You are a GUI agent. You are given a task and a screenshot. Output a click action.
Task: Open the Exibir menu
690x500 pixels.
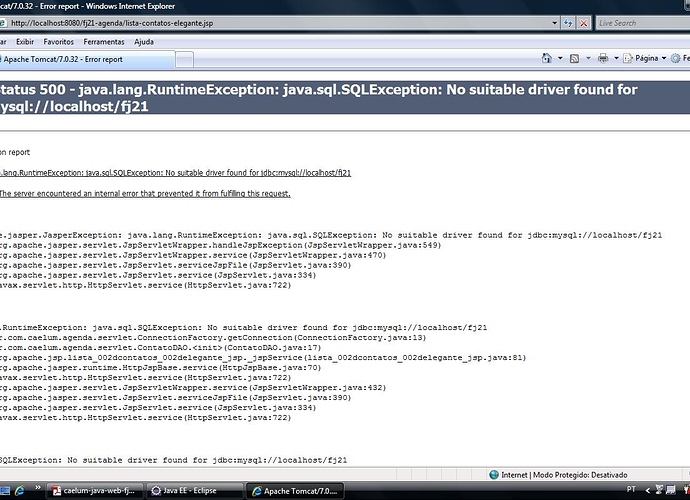[25, 42]
